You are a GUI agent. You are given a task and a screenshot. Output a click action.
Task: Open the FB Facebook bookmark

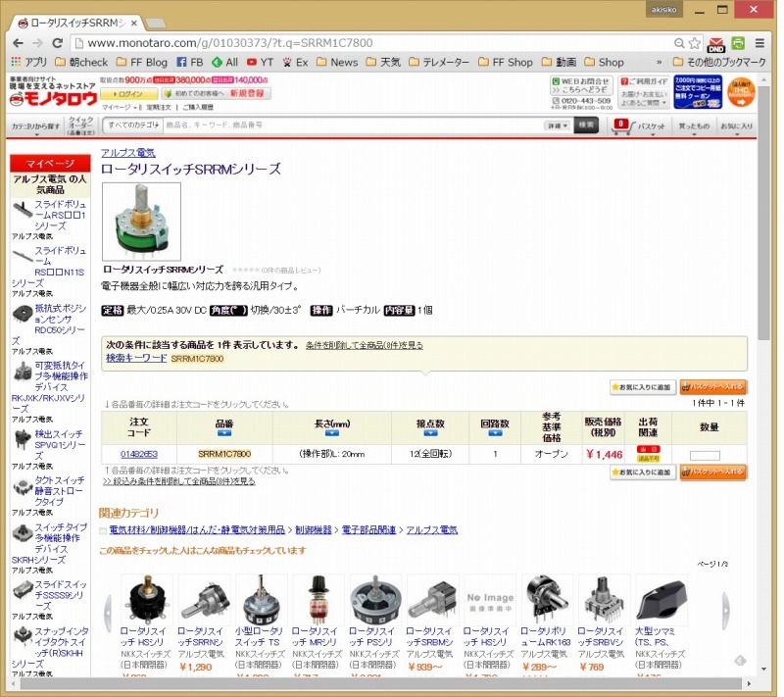190,62
